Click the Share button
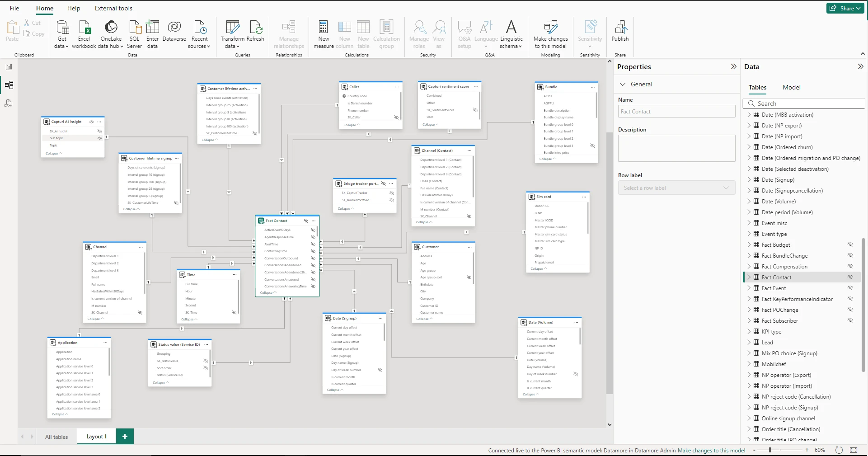Screen dimensions: 868x456 click(x=844, y=8)
